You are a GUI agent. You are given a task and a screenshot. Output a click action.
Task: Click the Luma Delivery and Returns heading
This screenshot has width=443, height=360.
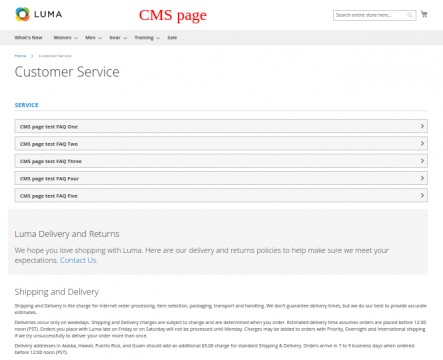67,234
